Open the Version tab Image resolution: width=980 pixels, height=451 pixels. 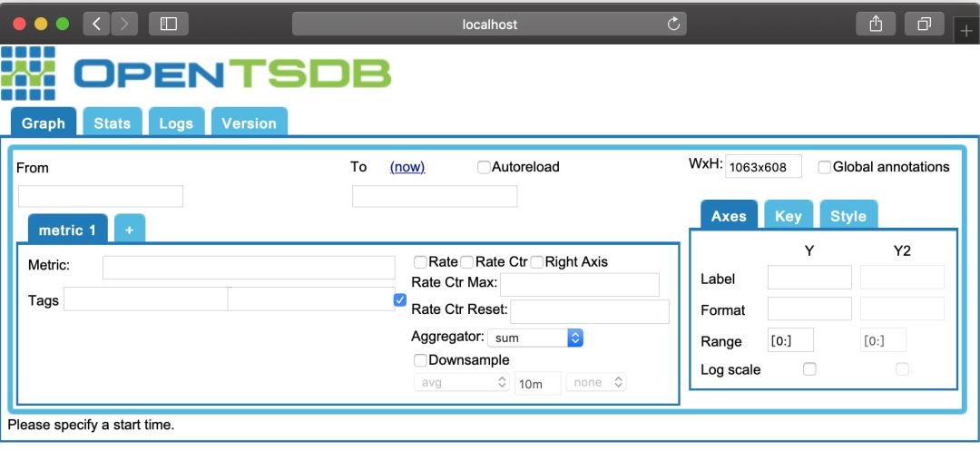point(249,122)
